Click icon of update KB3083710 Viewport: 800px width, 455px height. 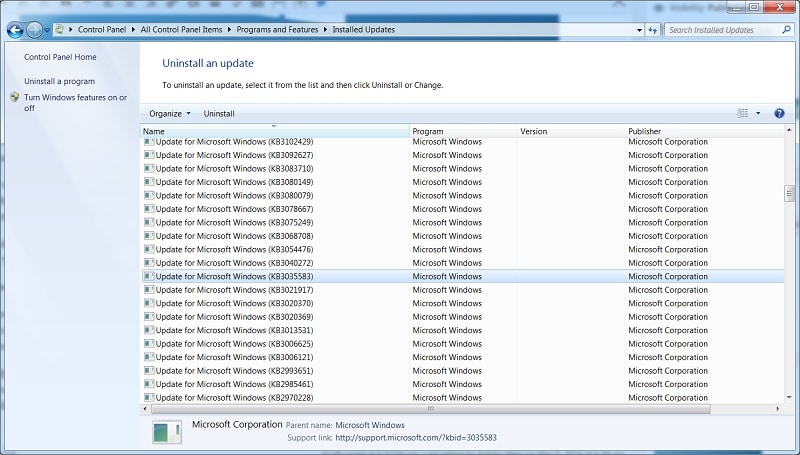click(x=149, y=168)
